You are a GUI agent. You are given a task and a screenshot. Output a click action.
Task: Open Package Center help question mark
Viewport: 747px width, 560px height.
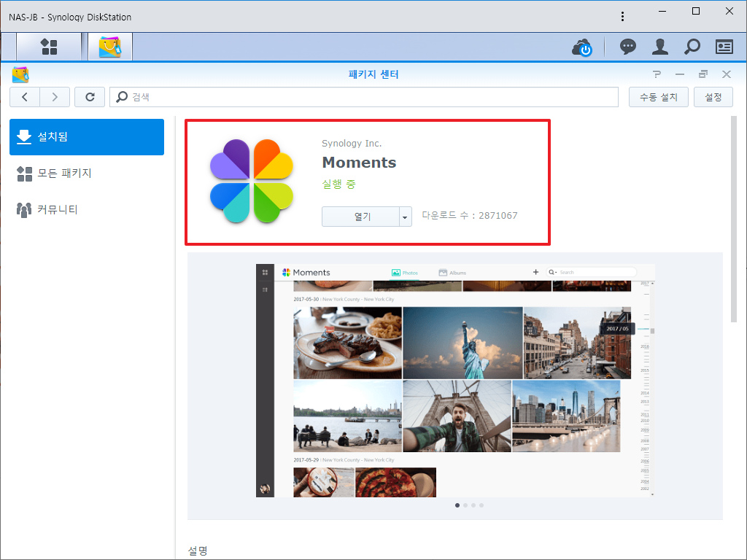pos(657,74)
